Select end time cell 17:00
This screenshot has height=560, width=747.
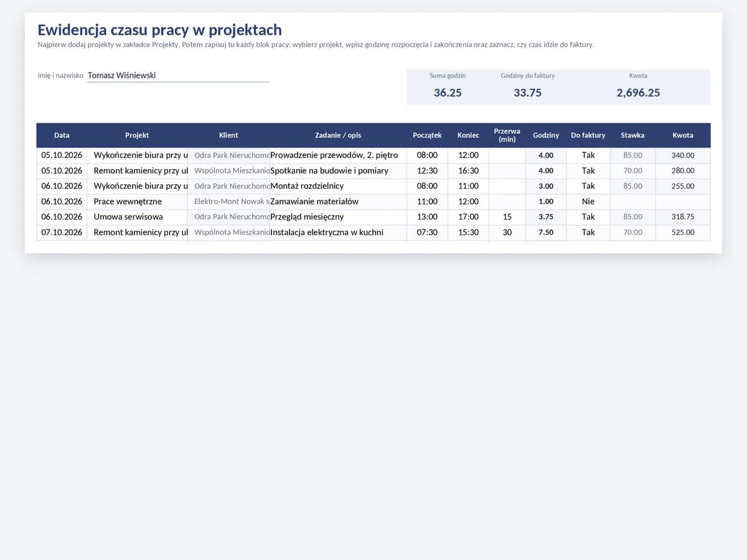pyautogui.click(x=468, y=217)
